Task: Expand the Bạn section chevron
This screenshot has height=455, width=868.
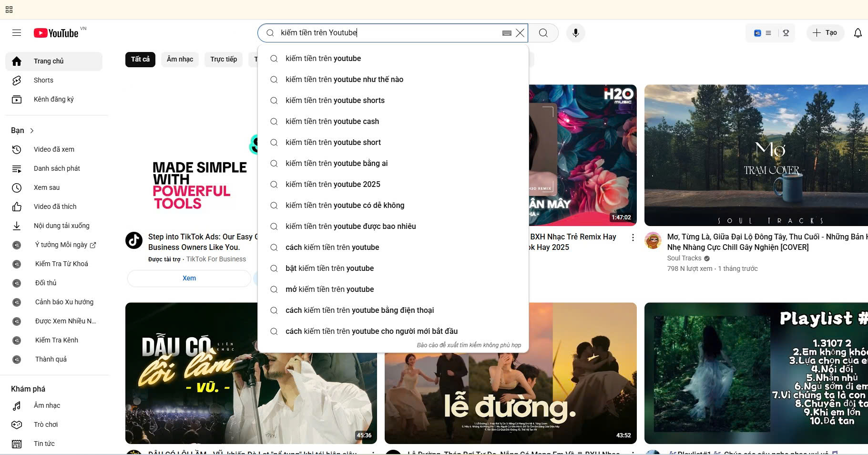Action: [x=32, y=131]
